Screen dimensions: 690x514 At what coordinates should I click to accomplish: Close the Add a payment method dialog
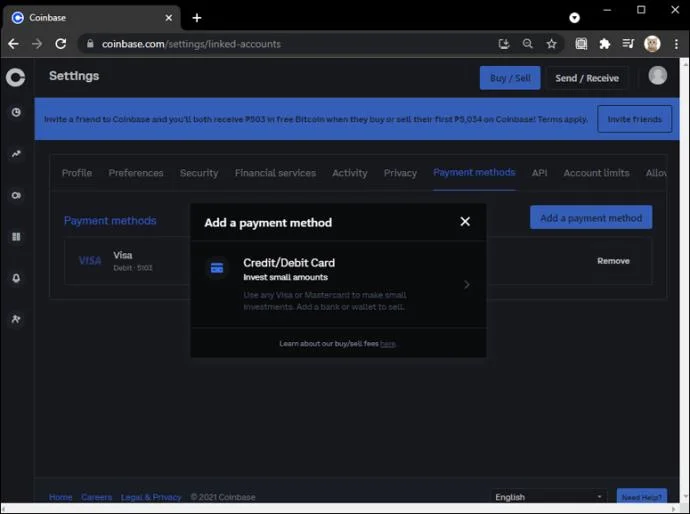tap(465, 221)
